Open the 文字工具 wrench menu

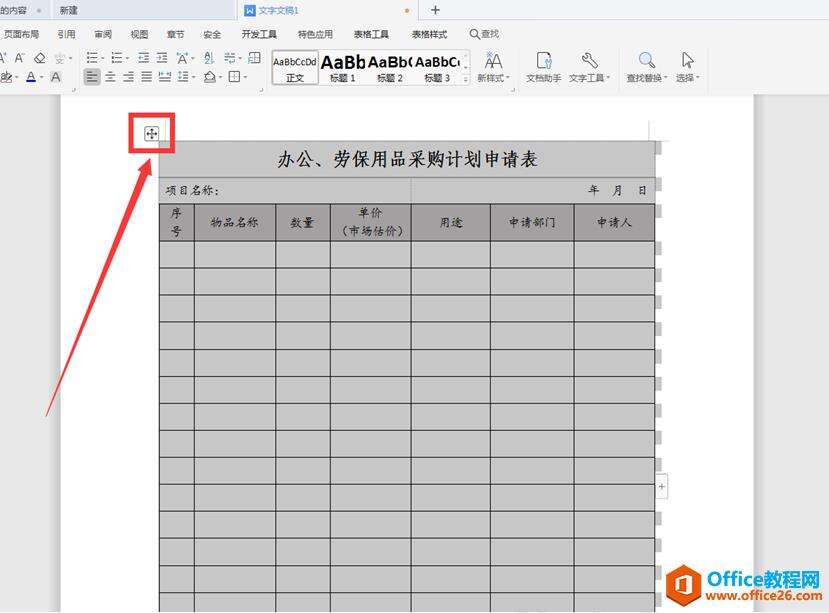tap(589, 67)
